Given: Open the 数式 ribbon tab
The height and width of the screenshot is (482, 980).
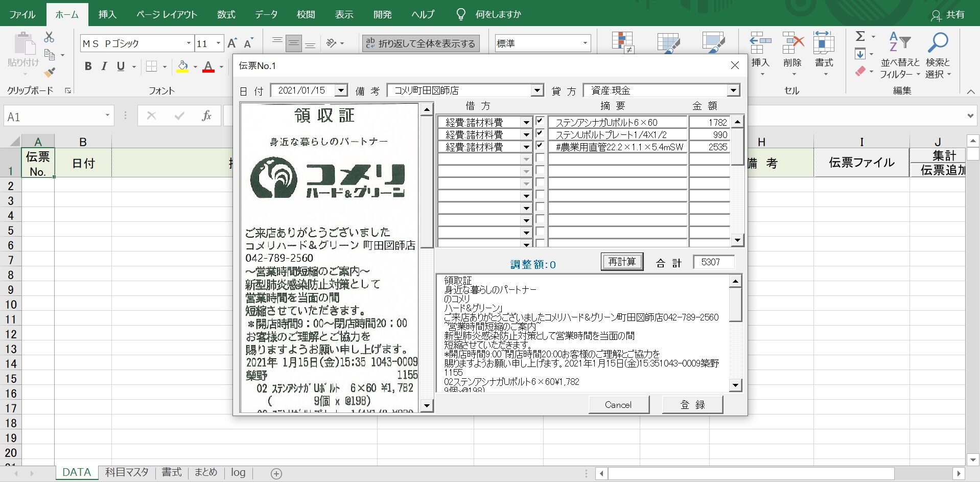Looking at the screenshot, I should point(226,14).
